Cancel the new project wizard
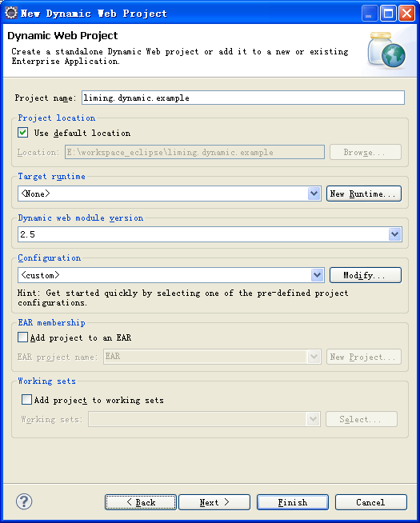420x523 pixels. tap(371, 502)
